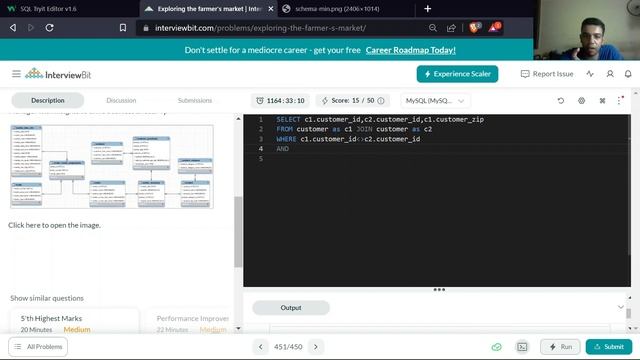
Task: Click the editor resize handle dots
Action: pos(439,290)
